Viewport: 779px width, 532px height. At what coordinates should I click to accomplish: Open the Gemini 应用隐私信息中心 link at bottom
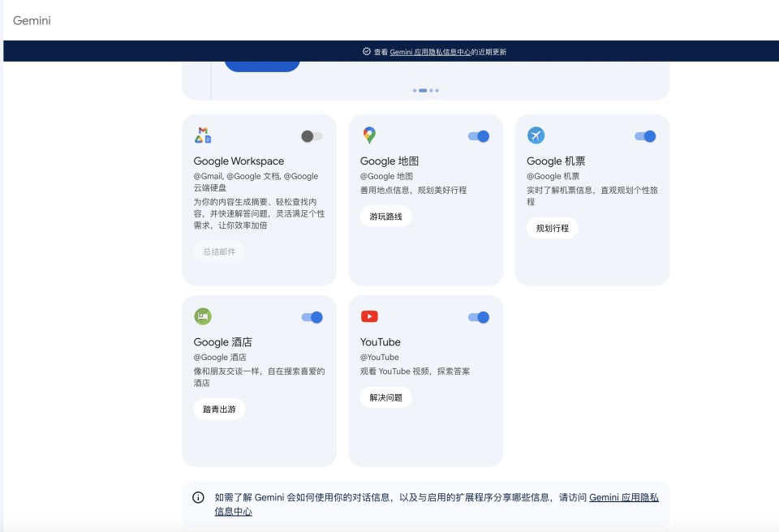pos(626,496)
